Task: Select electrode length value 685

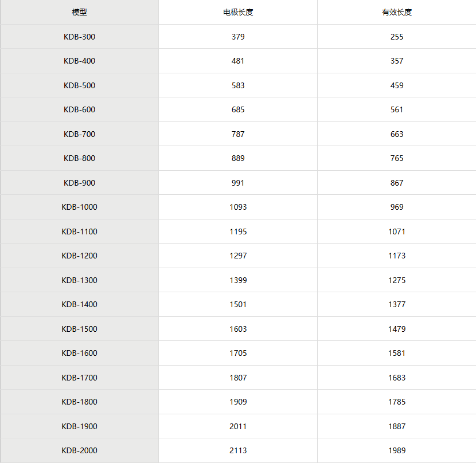Action: click(x=238, y=109)
